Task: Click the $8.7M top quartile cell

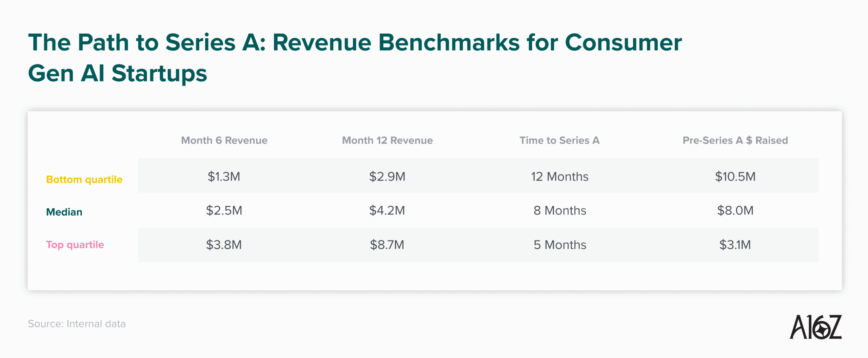Action: point(387,245)
